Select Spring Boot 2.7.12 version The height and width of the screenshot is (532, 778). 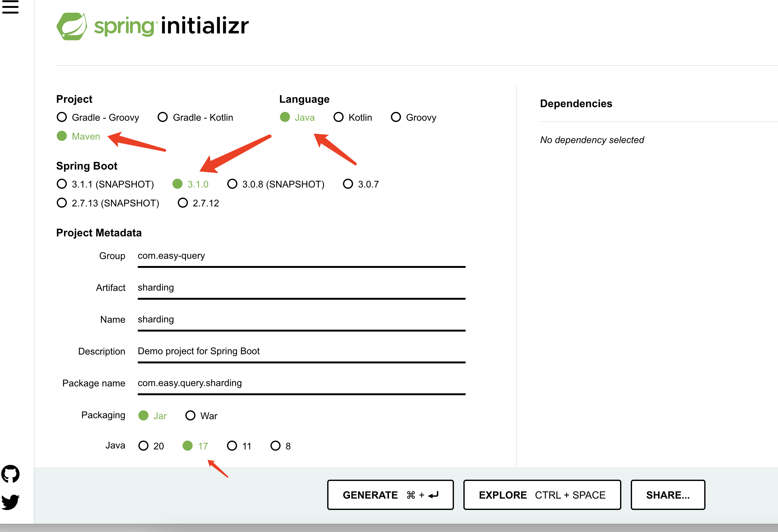click(183, 203)
